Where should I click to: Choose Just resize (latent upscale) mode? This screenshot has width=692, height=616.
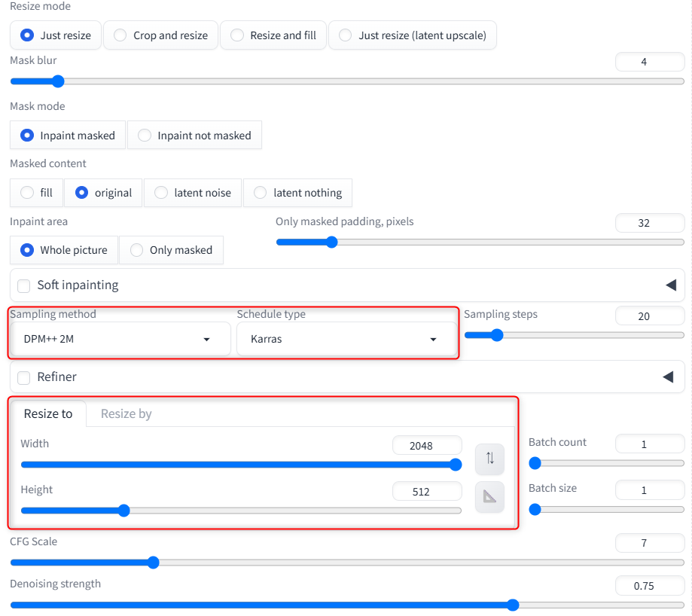[413, 35]
